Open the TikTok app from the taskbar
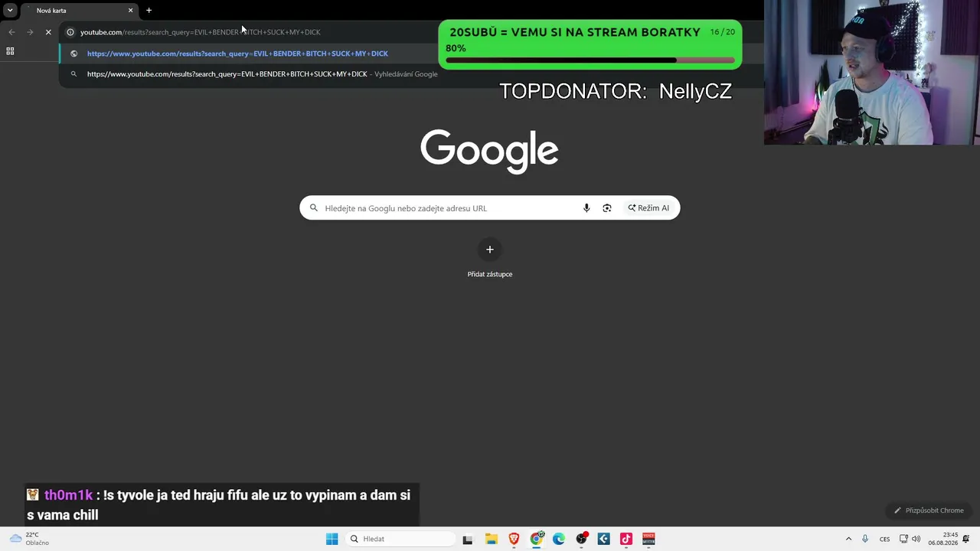 tap(626, 539)
